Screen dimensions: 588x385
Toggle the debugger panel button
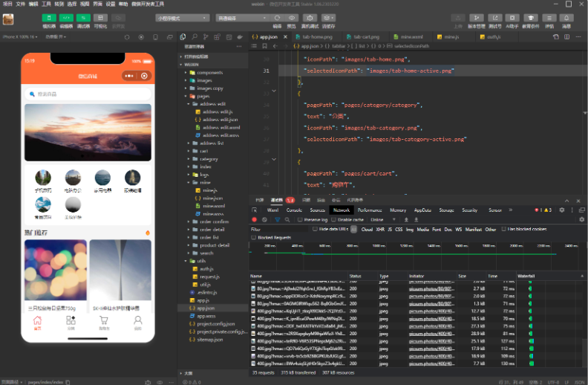click(83, 18)
